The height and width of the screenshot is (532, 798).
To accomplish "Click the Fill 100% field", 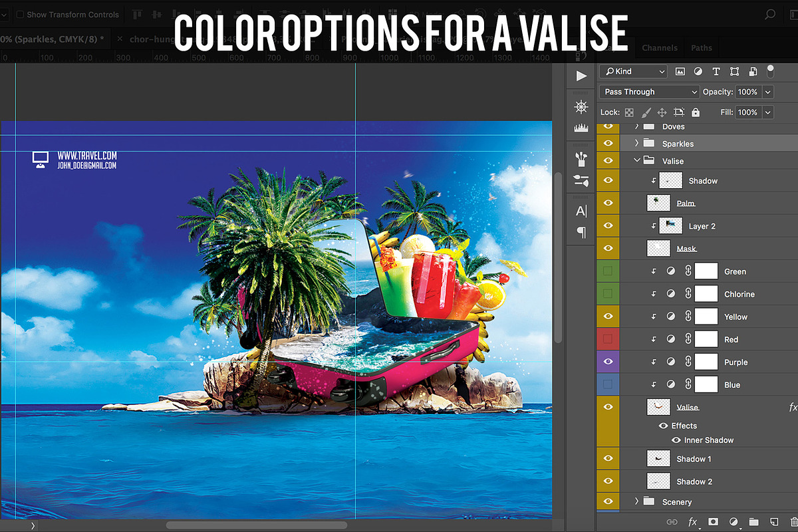I will click(747, 112).
